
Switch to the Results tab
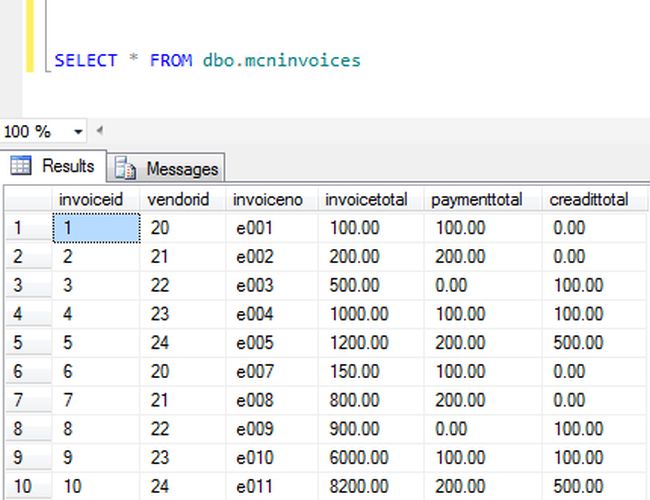click(x=68, y=166)
